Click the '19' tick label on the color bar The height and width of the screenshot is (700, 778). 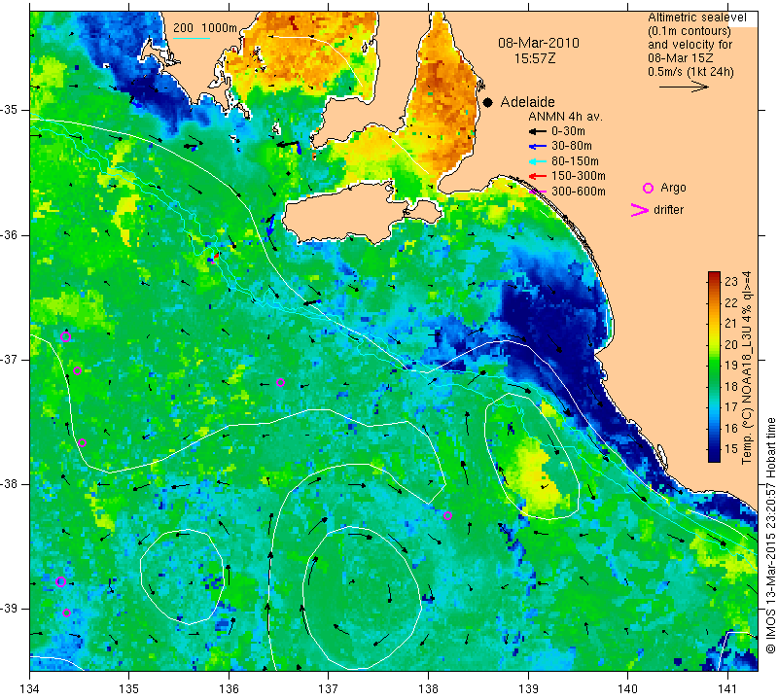[731, 366]
